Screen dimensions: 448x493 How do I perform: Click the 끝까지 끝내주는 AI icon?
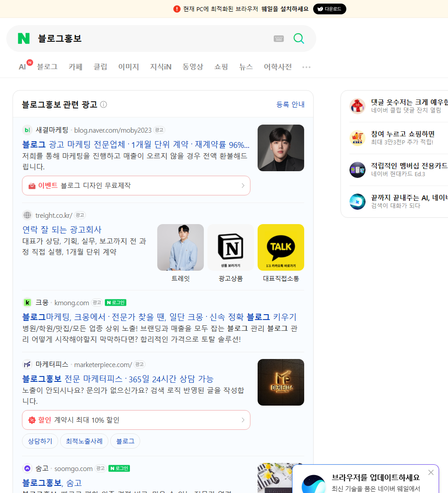[358, 202]
